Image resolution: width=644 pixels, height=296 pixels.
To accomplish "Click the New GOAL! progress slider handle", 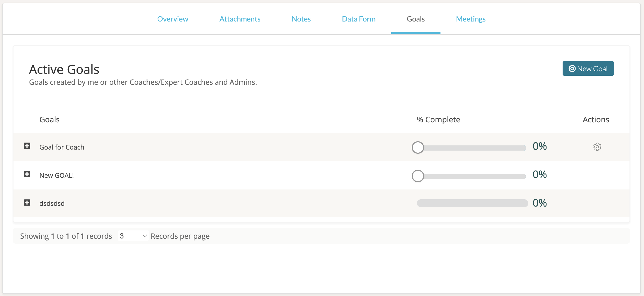I will (x=418, y=176).
